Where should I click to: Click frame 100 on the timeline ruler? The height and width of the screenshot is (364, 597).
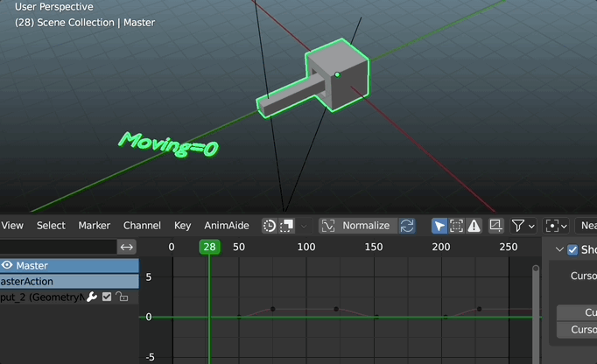click(x=306, y=247)
